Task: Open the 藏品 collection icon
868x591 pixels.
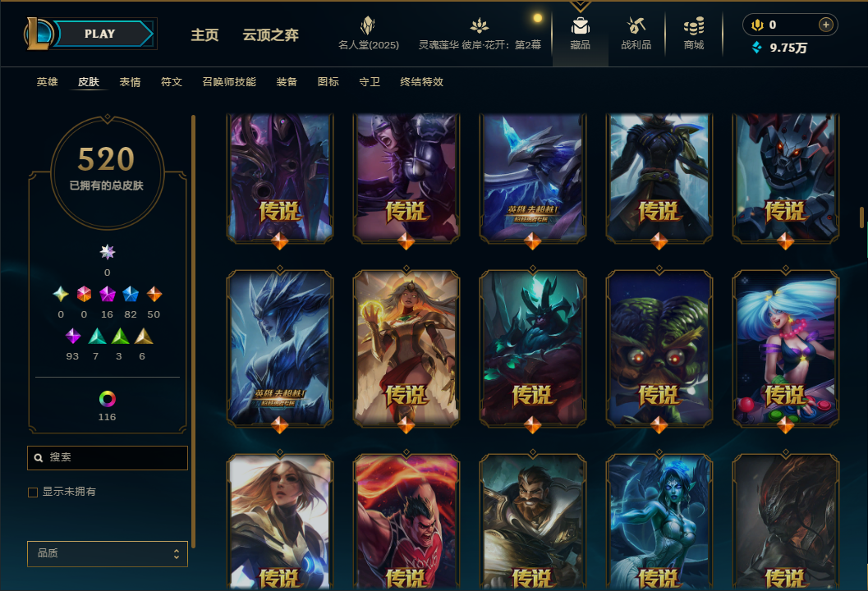Action: [580, 26]
